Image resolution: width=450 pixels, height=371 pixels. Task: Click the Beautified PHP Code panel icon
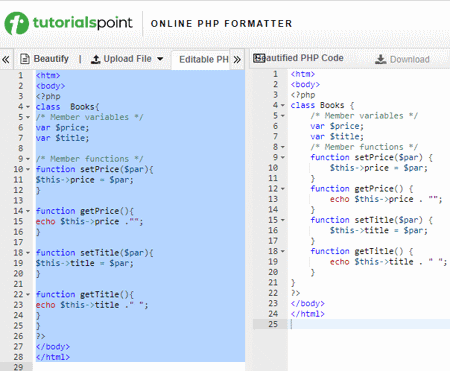258,58
